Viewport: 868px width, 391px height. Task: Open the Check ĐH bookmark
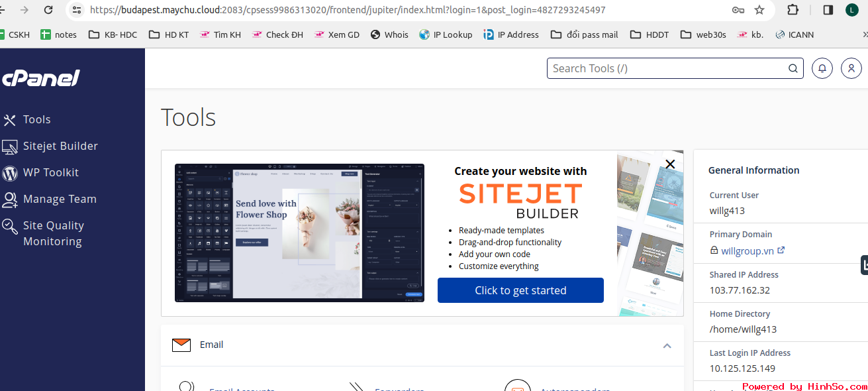coord(277,34)
